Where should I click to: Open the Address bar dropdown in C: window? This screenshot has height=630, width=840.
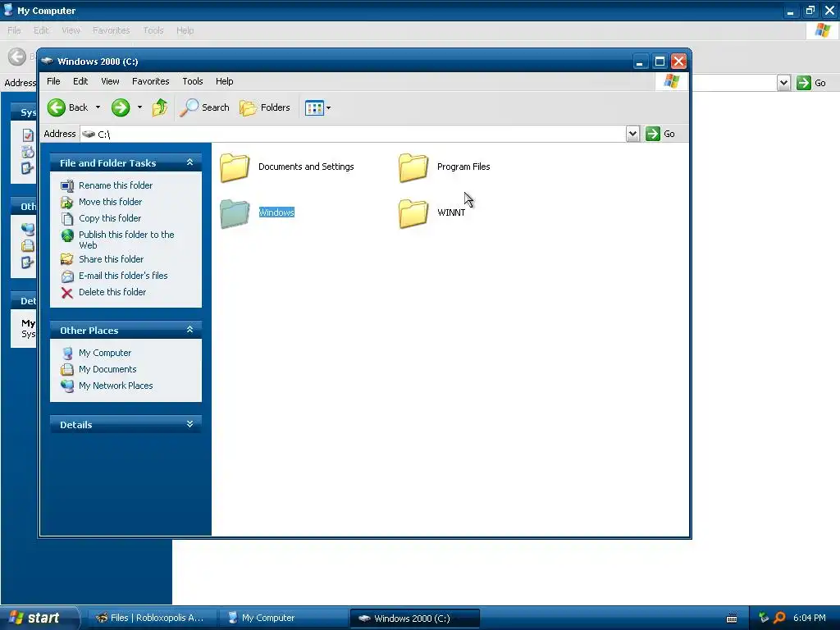632,134
